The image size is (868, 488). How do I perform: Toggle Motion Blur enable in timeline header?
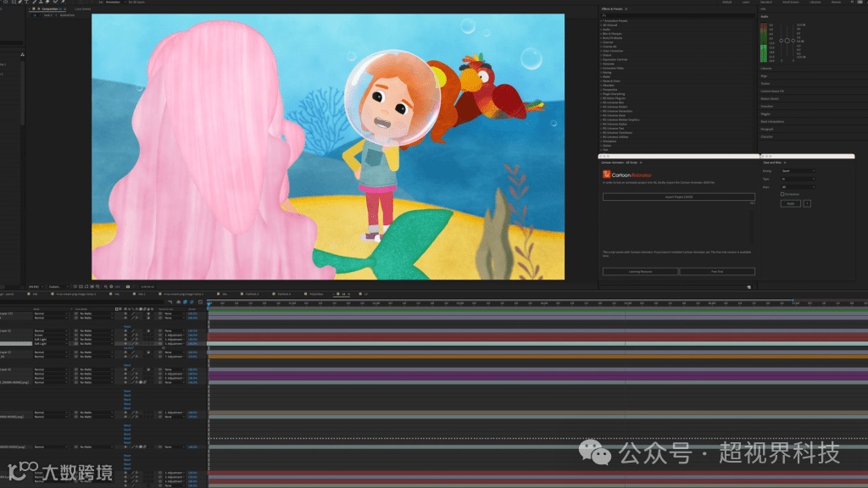(192, 302)
